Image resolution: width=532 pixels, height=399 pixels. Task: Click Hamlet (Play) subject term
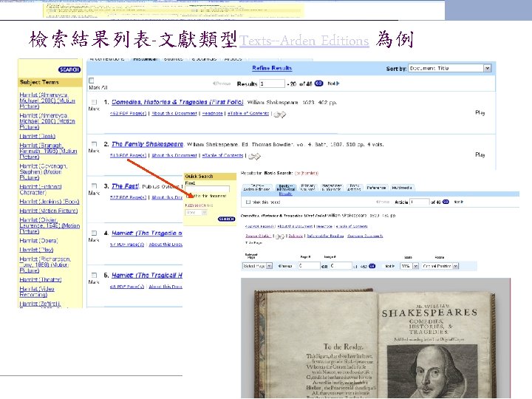(36, 250)
